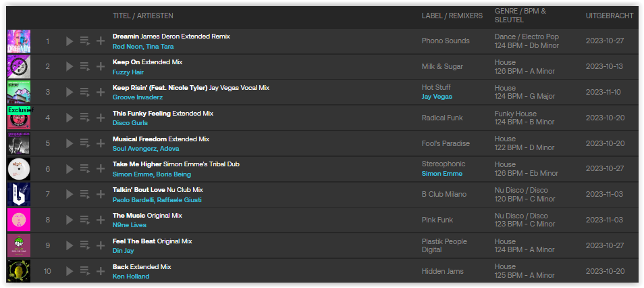644x288 pixels.
Task: Open the Groove Invaderz artist link
Action: point(138,97)
